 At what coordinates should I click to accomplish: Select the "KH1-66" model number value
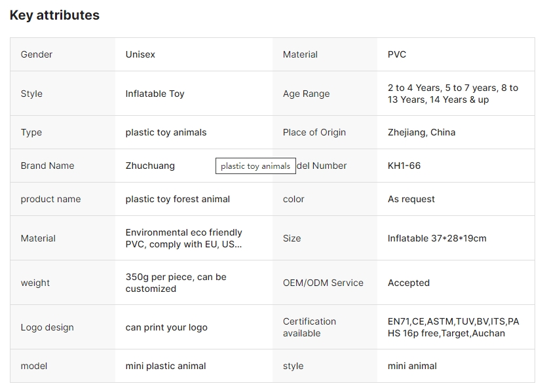[404, 166]
